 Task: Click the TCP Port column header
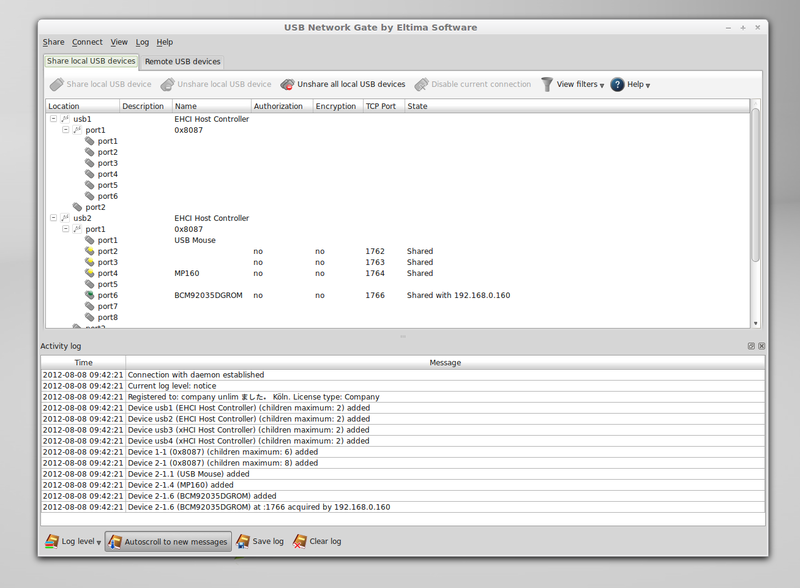pos(384,106)
